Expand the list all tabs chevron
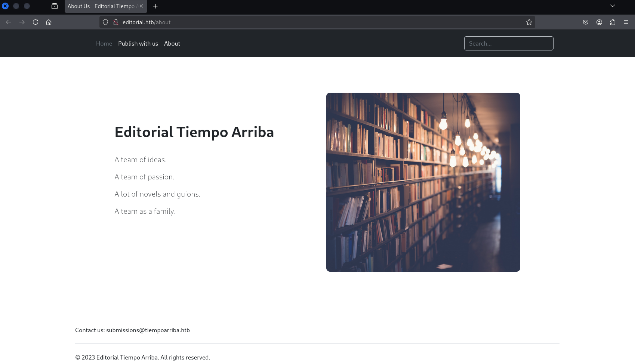The height and width of the screenshot is (364, 635). coord(613,6)
